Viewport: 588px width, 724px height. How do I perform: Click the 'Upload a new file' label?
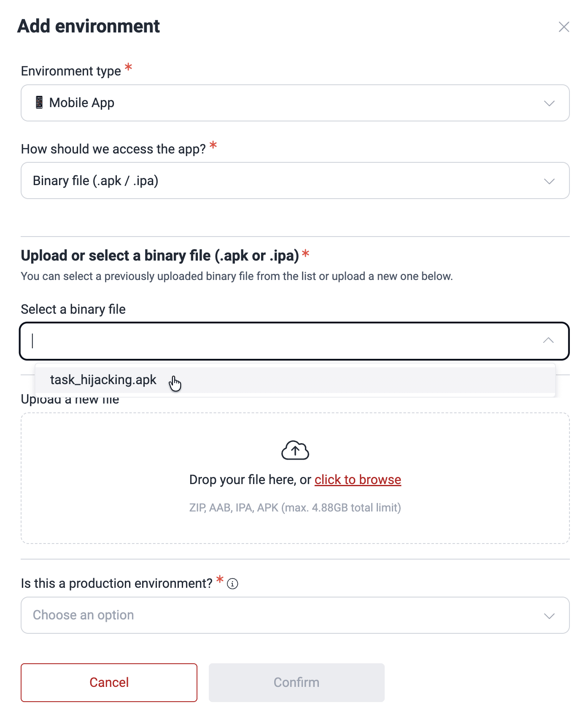pyautogui.click(x=70, y=398)
